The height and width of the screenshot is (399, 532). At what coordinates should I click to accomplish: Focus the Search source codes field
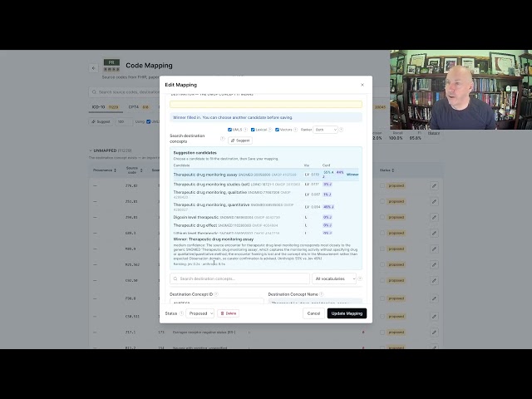pos(124,92)
